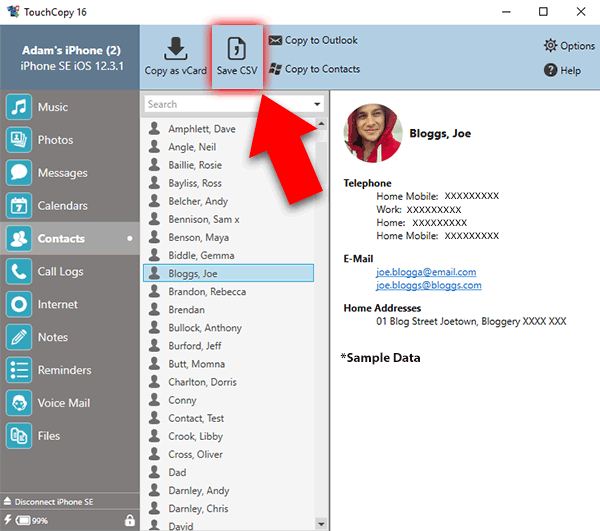Click the padlock icon in status bar

click(130, 520)
